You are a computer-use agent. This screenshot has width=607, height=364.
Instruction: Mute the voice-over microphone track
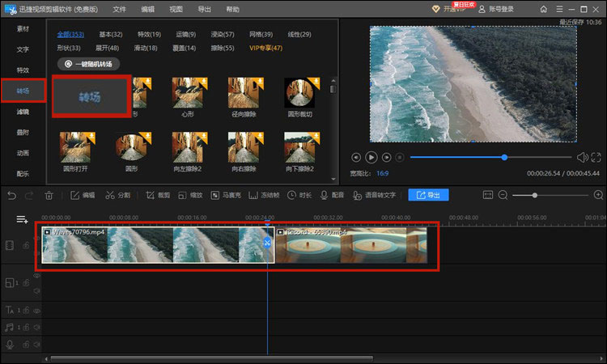coord(36,345)
